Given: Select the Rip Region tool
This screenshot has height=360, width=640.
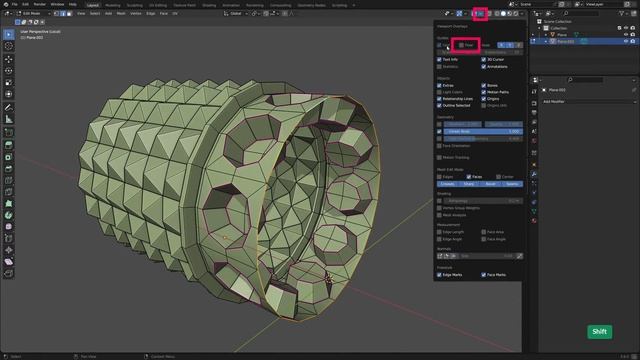Looking at the screenshot, I should (9, 273).
